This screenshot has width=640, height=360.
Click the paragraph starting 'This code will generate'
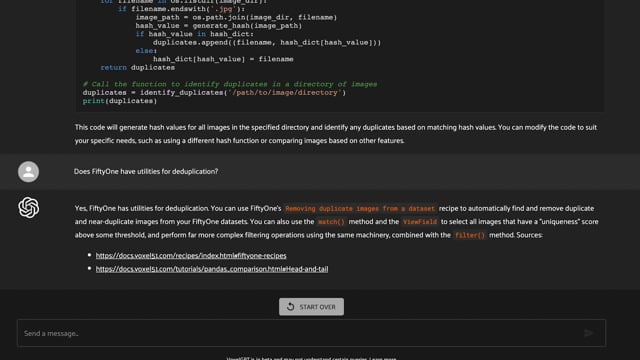click(336, 134)
